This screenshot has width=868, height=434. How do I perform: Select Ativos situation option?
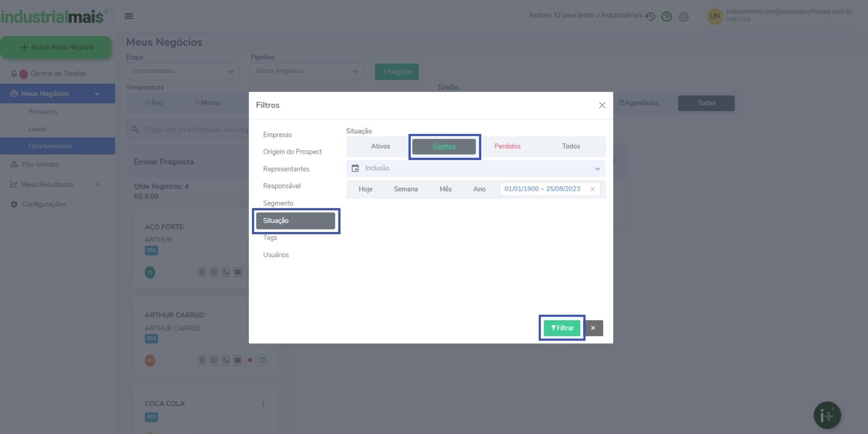point(380,146)
